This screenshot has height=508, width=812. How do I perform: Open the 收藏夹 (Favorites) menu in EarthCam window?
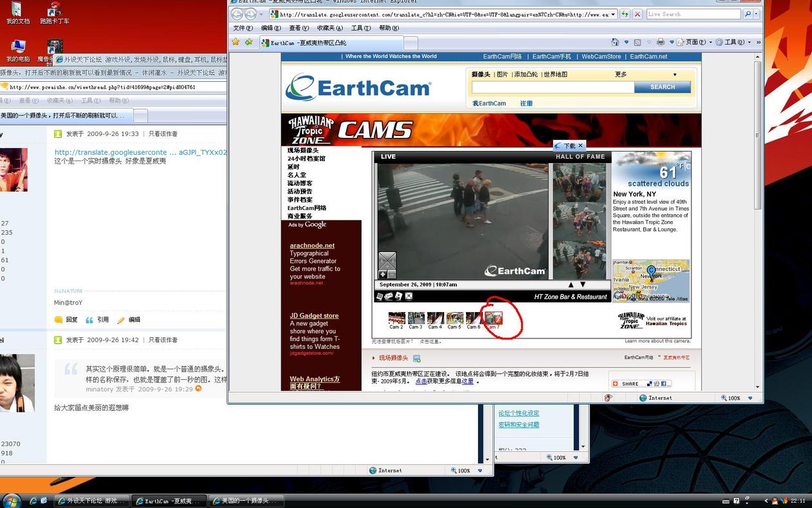point(330,28)
